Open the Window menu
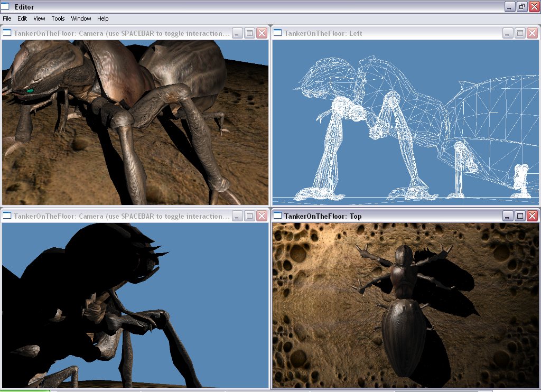 [81, 18]
